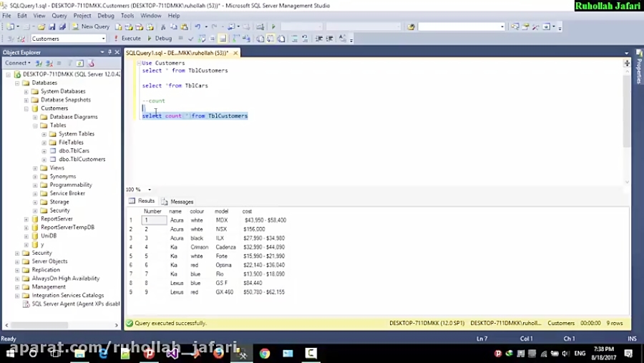Expand the Programmability folder node
The height and width of the screenshot is (363, 644).
35,185
